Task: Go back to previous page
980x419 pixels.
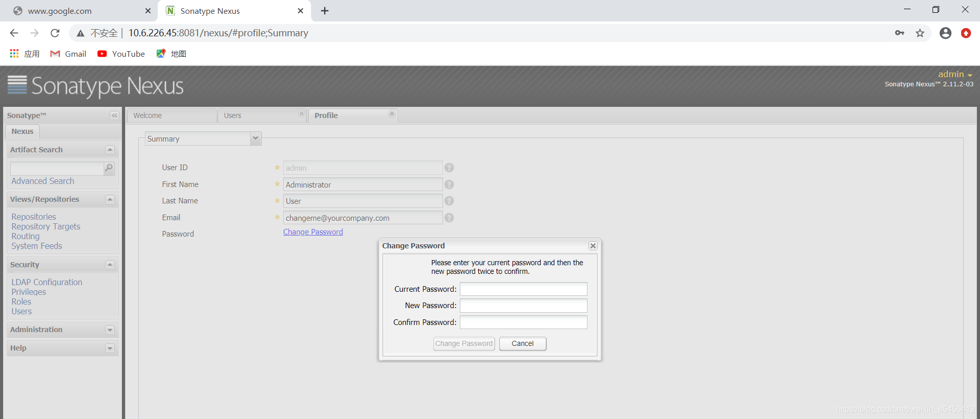Action: [14, 33]
